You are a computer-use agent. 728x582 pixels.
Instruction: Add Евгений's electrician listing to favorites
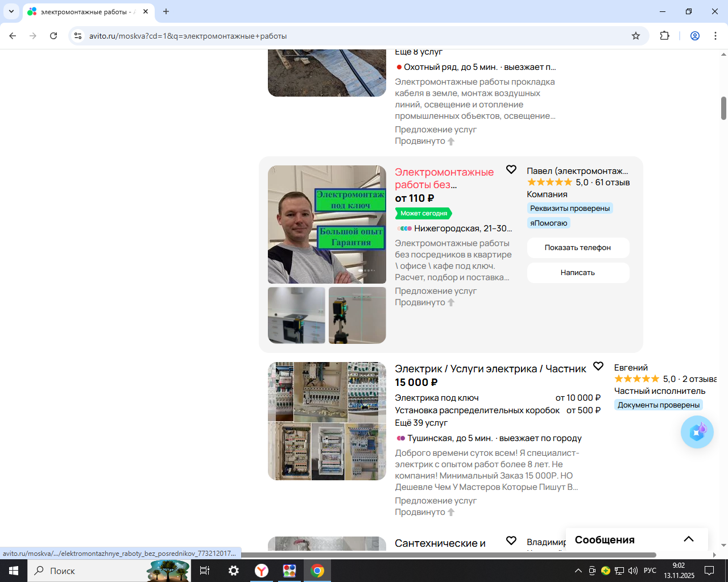(x=598, y=366)
